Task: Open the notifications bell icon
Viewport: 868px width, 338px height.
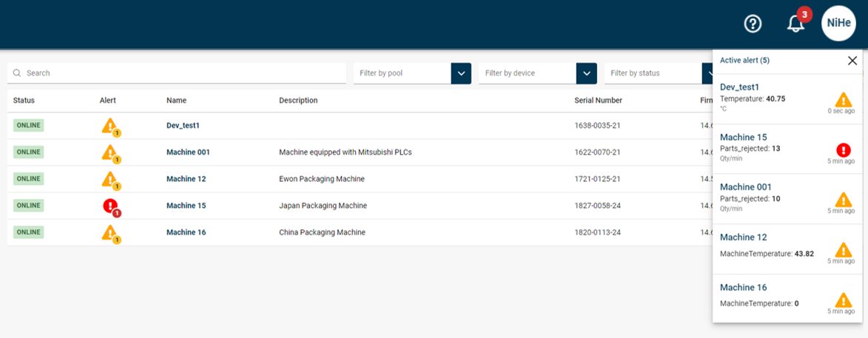Action: tap(795, 24)
